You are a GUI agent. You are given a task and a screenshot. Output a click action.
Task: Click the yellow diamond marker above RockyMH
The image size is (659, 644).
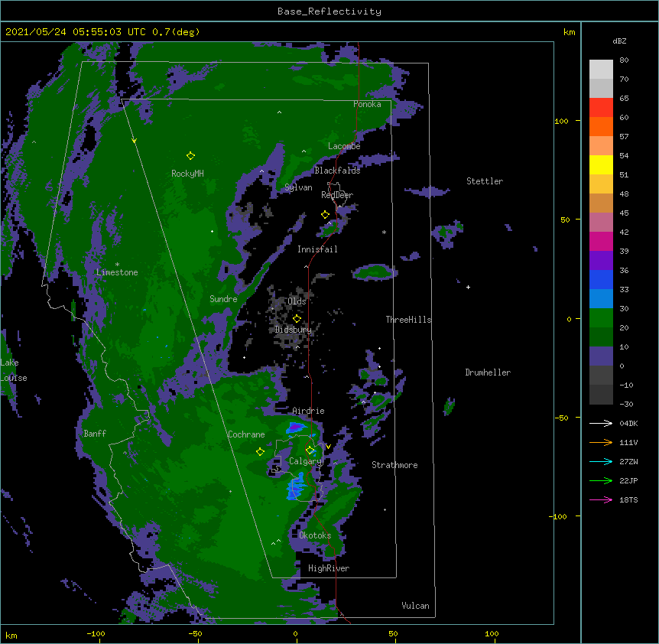click(x=190, y=156)
